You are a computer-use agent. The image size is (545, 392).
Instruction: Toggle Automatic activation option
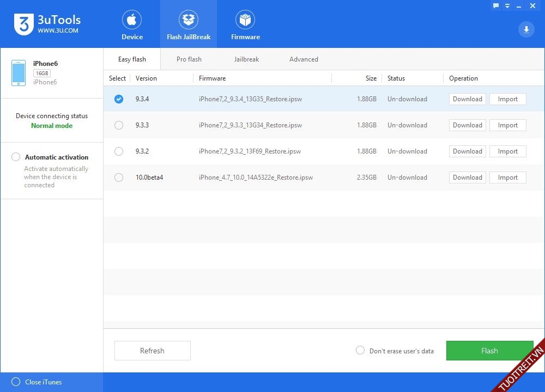pyautogui.click(x=16, y=157)
